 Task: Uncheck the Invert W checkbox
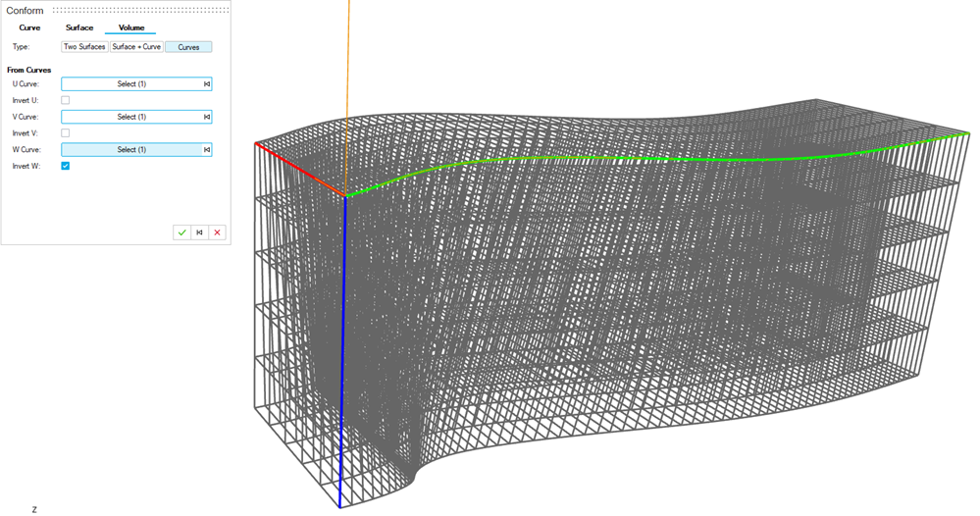point(65,166)
